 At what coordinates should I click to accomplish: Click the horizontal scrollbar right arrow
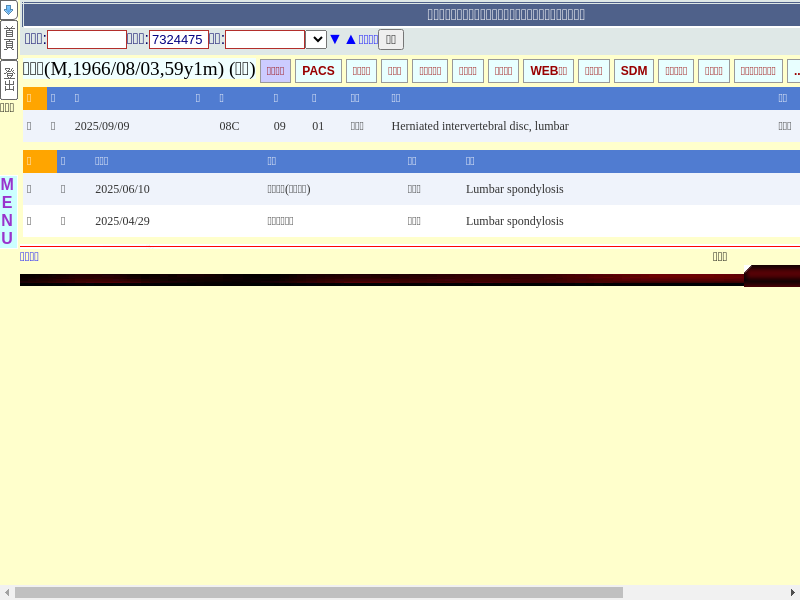tap(793, 593)
